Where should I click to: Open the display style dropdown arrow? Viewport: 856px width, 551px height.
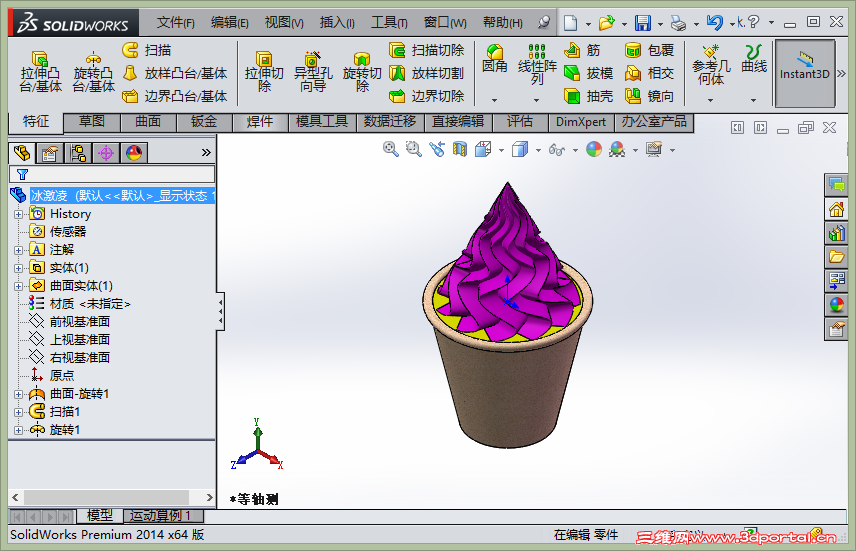click(x=538, y=150)
